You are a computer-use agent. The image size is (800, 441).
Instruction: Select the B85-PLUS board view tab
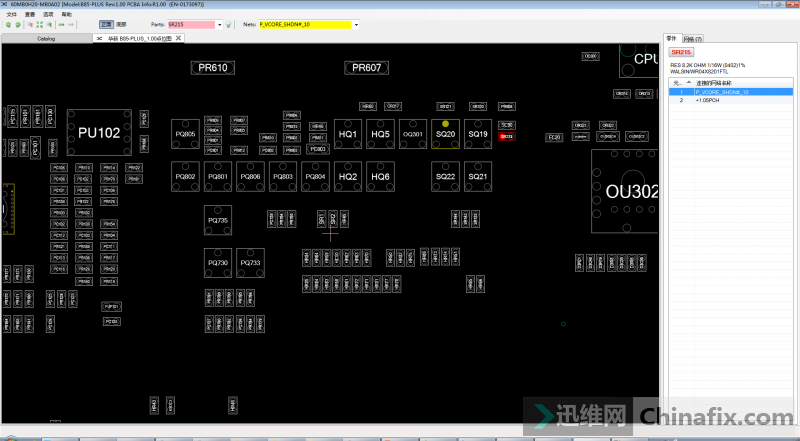coord(139,38)
